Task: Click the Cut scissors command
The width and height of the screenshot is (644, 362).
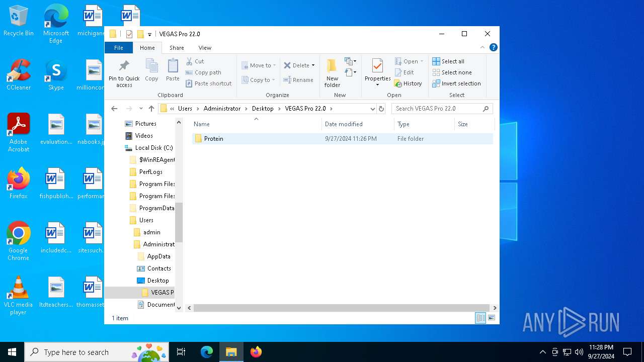Action: tap(195, 61)
